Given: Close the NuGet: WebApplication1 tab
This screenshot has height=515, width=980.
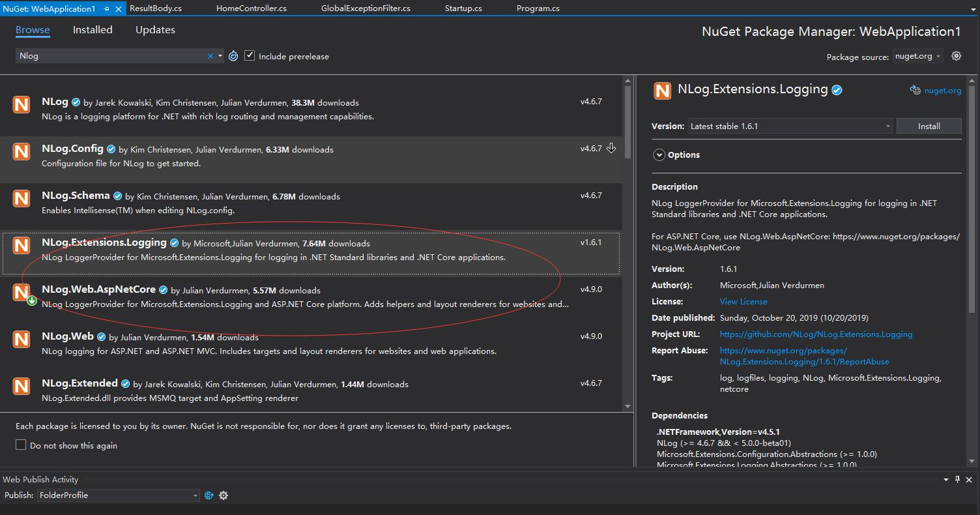Looking at the screenshot, I should pyautogui.click(x=119, y=8).
